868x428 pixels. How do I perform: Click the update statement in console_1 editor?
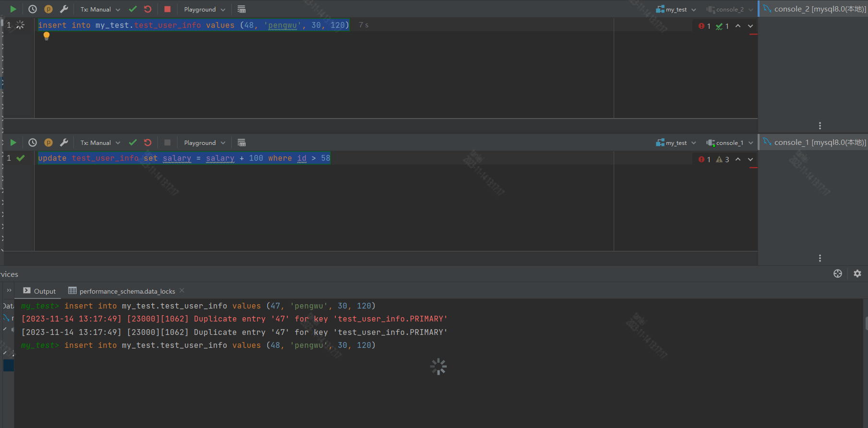point(184,158)
